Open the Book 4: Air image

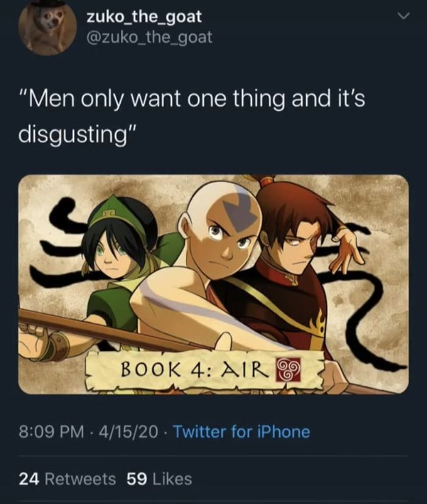pyautogui.click(x=213, y=285)
